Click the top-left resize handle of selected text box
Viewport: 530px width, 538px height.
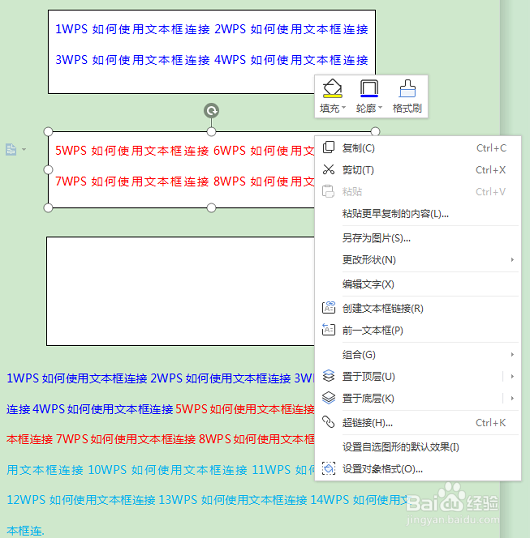click(48, 131)
